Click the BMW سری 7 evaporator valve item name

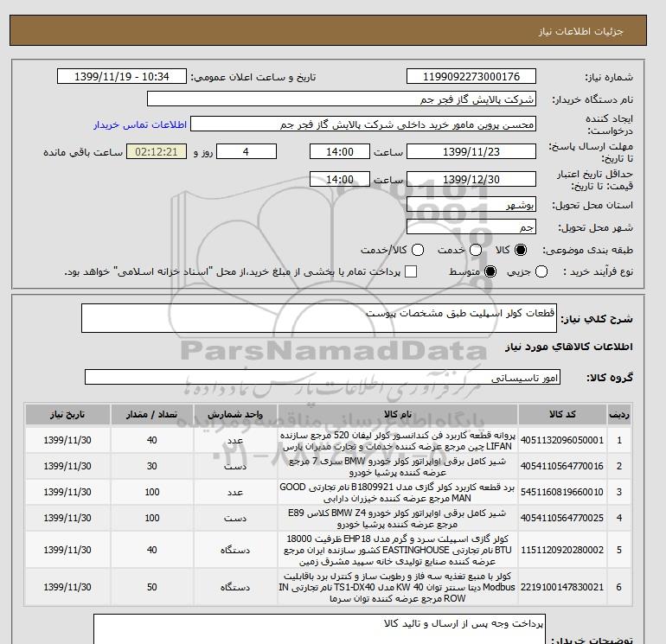398,467
